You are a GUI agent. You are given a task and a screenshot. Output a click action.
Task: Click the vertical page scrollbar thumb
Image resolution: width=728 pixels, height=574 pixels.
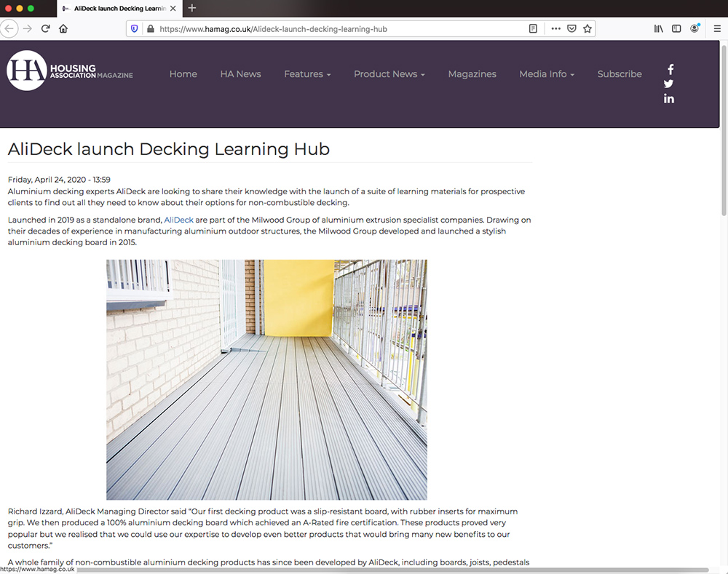pos(724,130)
